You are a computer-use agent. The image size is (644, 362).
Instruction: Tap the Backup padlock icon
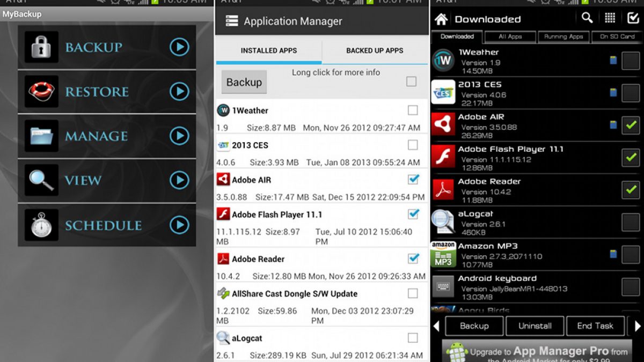click(x=41, y=47)
